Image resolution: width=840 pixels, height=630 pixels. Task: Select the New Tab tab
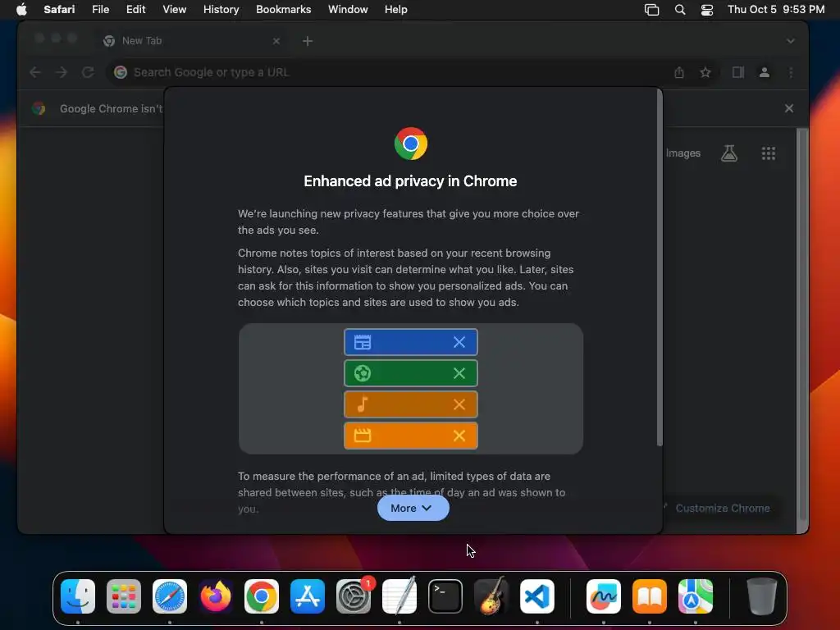[193, 41]
